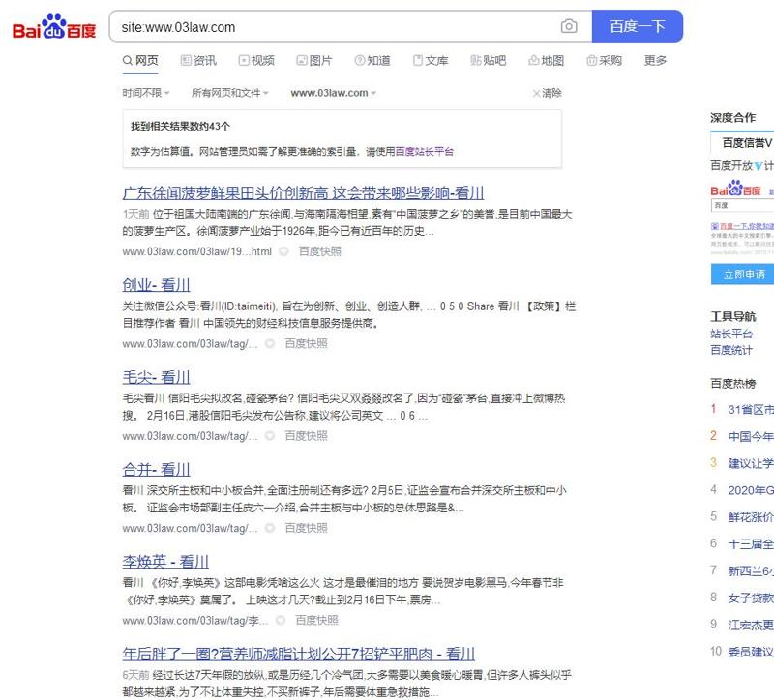Expand the 时间不限 filter dropdown

tap(146, 93)
